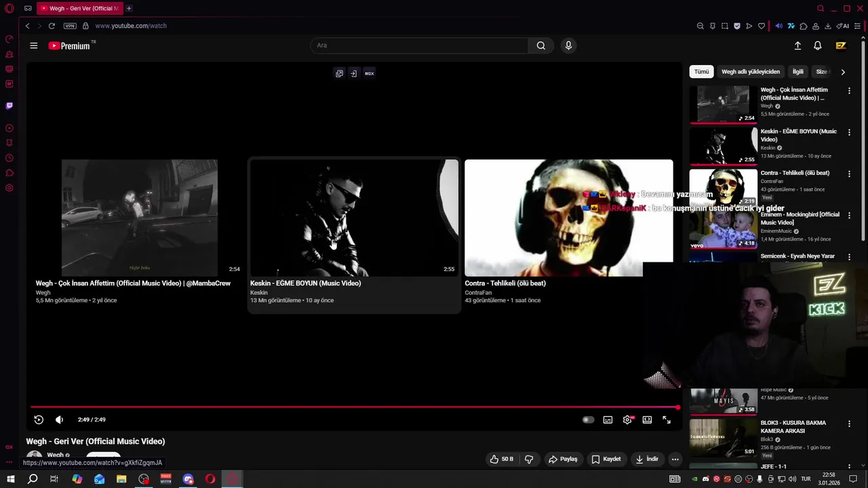This screenshot has height=488, width=868.
Task: Open BLOK3 - KUSURA BAKMA KAMERA ARKASI title
Action: pyautogui.click(x=793, y=426)
